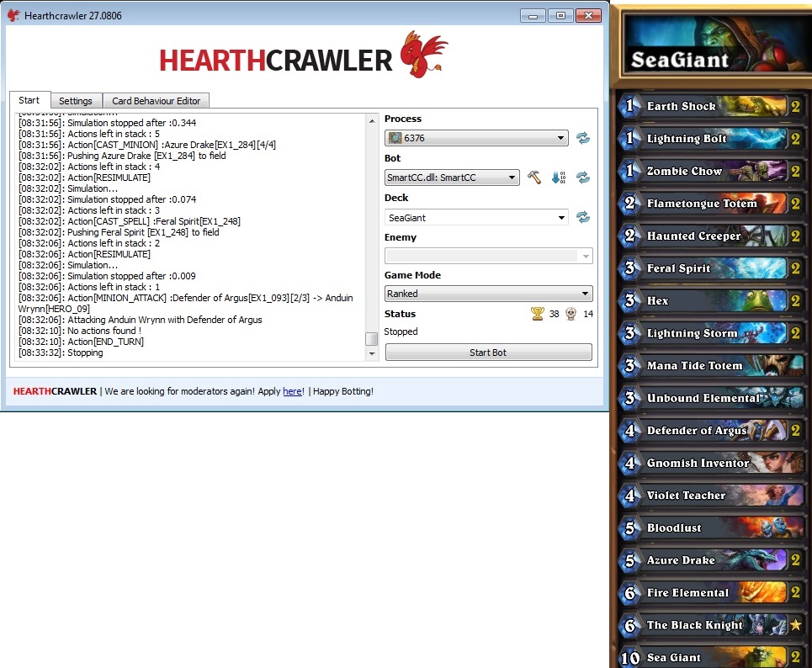Click the binary download icon beside Bot
812x668 pixels.
click(558, 178)
